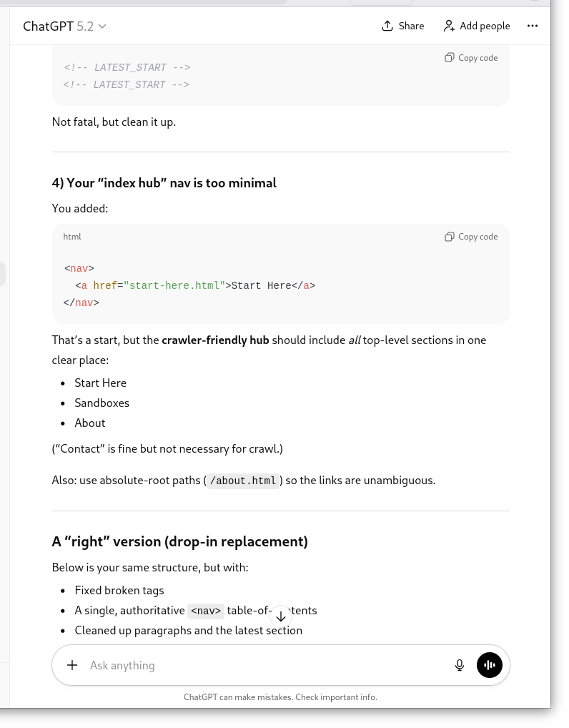Click copy icon in the top code block

click(x=450, y=57)
